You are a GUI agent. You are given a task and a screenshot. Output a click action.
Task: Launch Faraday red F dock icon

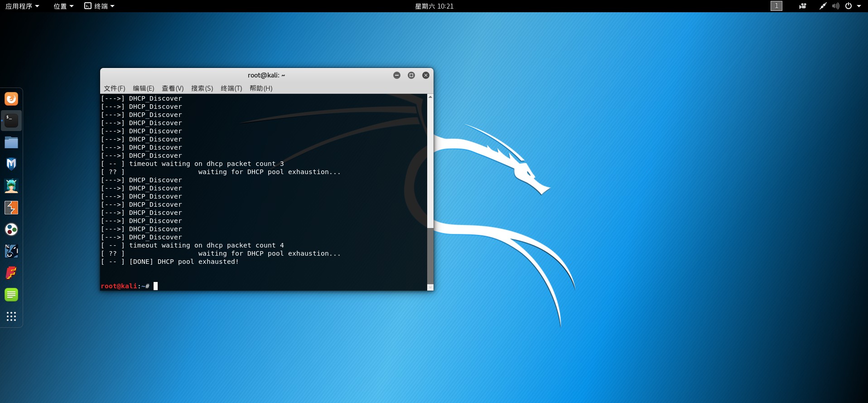tap(11, 273)
